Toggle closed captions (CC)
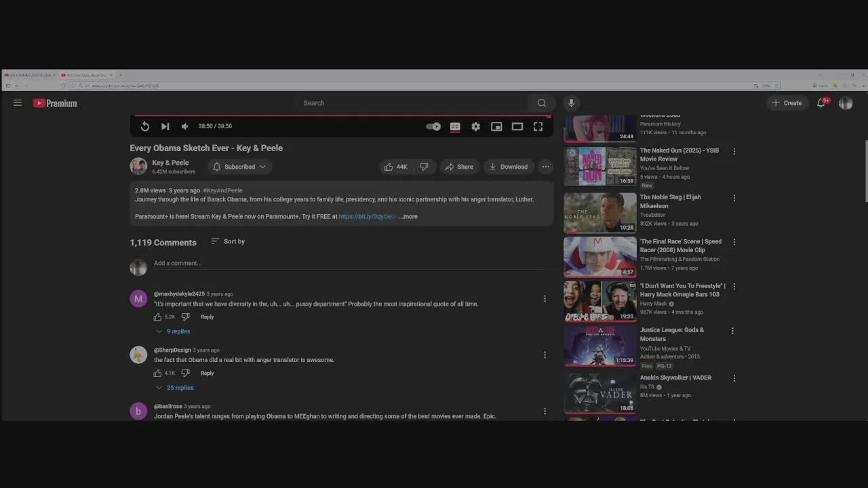 (x=455, y=127)
